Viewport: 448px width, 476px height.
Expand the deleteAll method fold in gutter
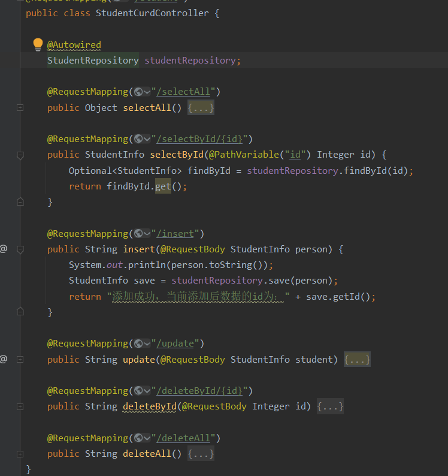tap(20, 454)
